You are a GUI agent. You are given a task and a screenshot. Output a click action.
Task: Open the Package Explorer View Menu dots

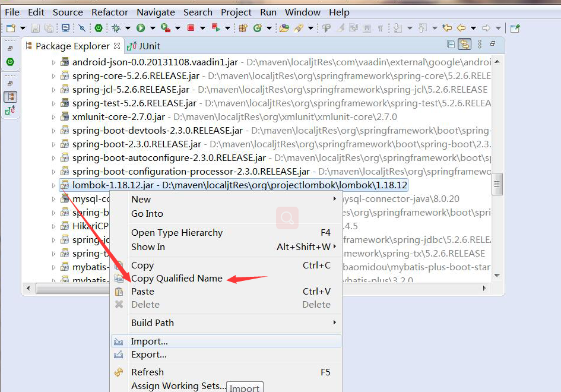pos(480,44)
